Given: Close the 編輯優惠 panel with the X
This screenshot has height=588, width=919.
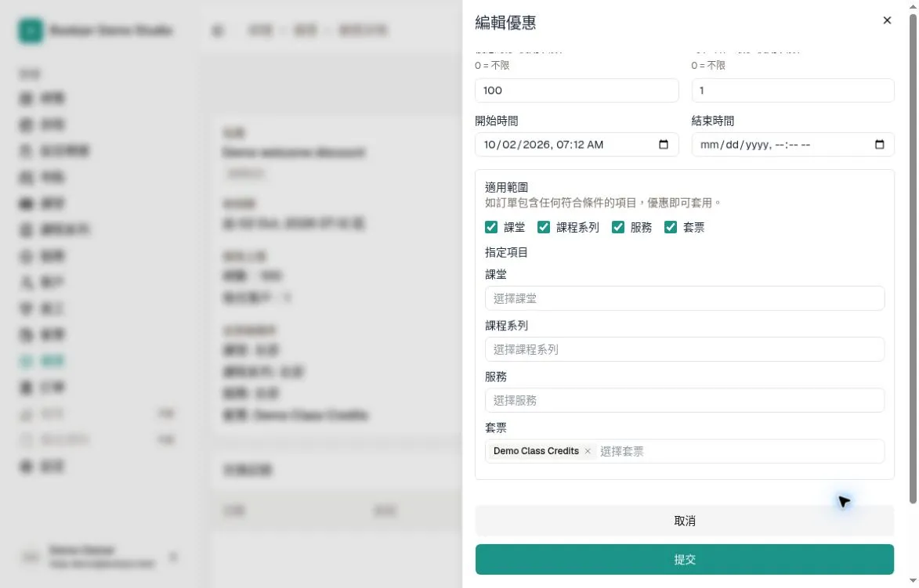Looking at the screenshot, I should 887,20.
